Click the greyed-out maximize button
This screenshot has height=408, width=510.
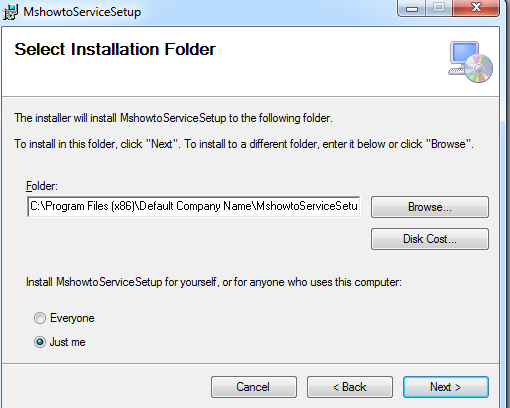[439, 8]
